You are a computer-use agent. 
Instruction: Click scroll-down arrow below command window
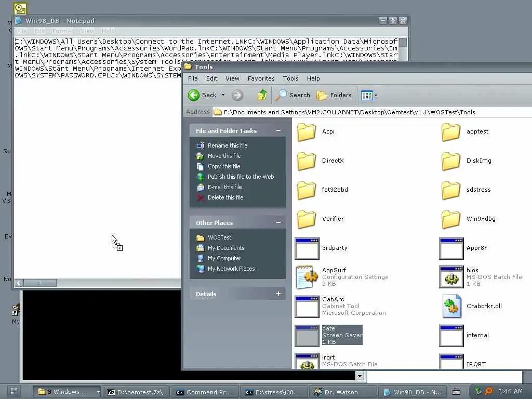(360, 376)
